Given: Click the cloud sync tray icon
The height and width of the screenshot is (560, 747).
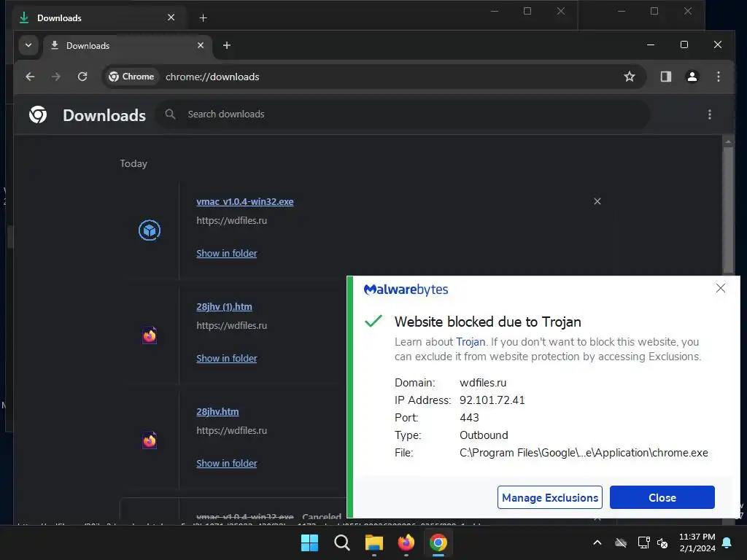Looking at the screenshot, I should click(x=620, y=542).
